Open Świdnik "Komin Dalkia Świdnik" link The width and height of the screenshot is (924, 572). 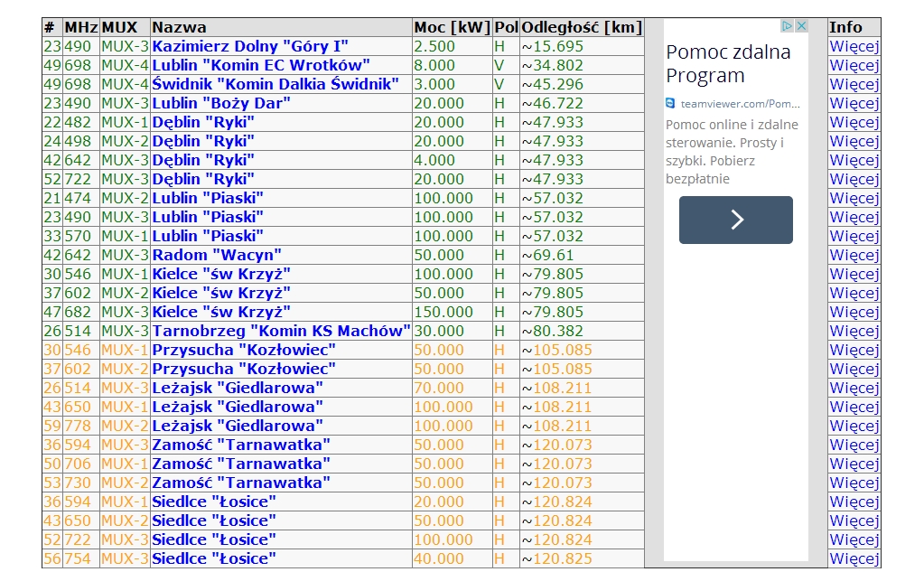[275, 84]
